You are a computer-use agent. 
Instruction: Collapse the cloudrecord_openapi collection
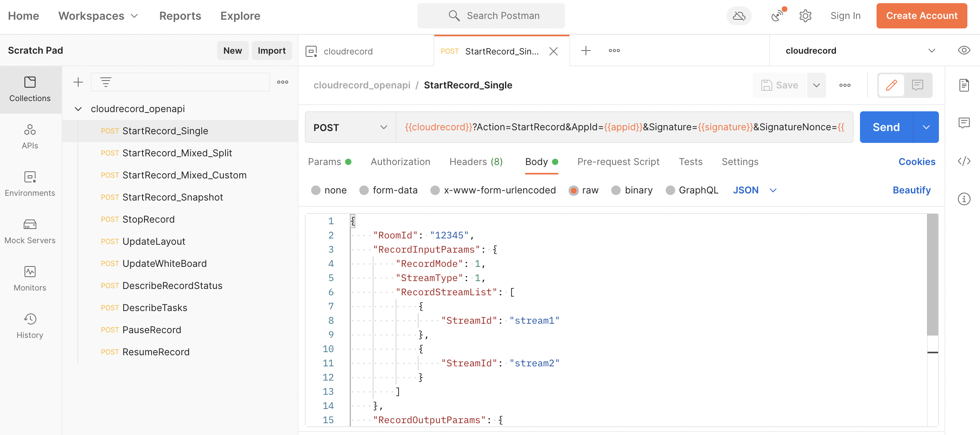click(78, 109)
